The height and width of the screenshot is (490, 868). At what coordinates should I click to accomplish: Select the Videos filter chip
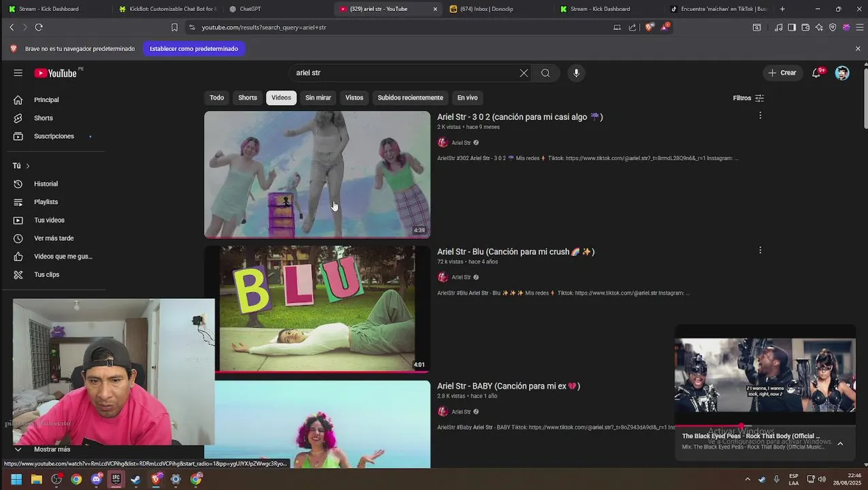coord(281,97)
